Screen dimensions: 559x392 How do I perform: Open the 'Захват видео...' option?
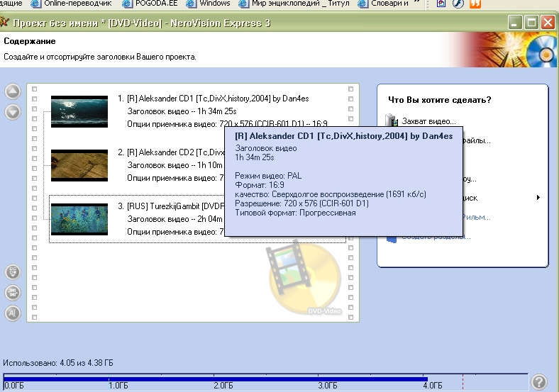[428, 121]
